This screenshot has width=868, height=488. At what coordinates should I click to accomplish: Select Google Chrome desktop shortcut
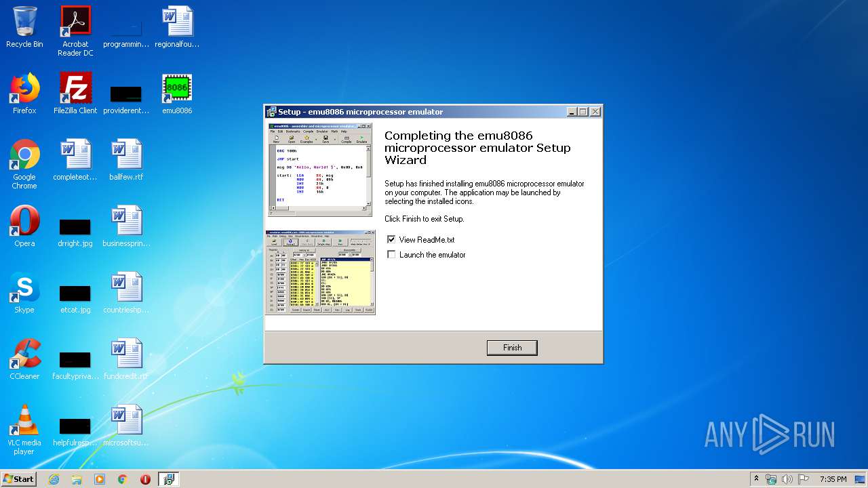click(24, 164)
